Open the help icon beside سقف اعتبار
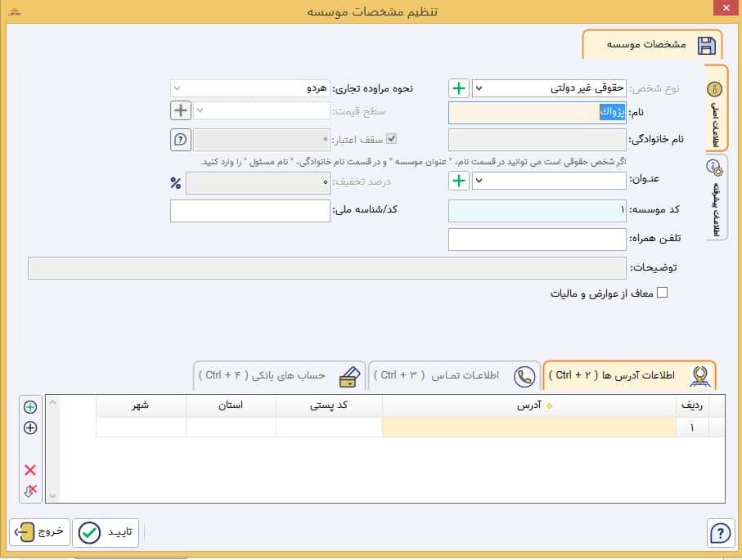 [180, 140]
